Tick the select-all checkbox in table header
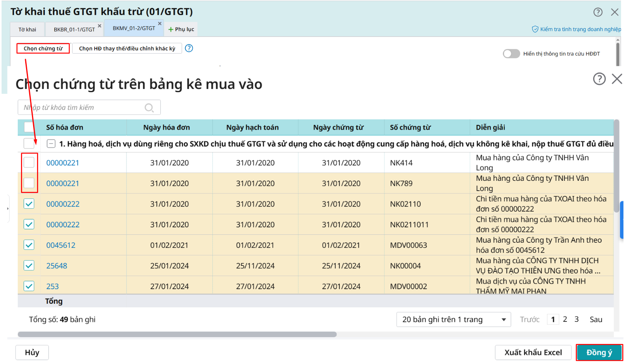 [x=29, y=127]
